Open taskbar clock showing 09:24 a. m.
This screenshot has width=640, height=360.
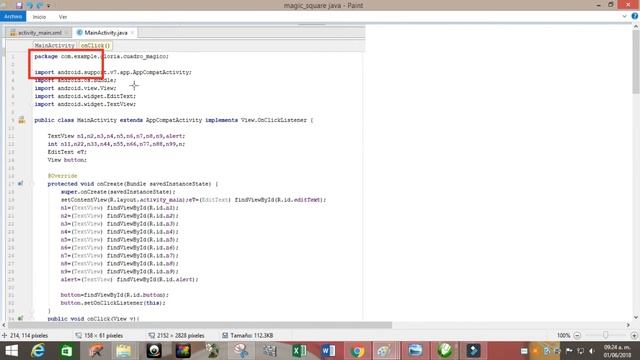click(617, 351)
